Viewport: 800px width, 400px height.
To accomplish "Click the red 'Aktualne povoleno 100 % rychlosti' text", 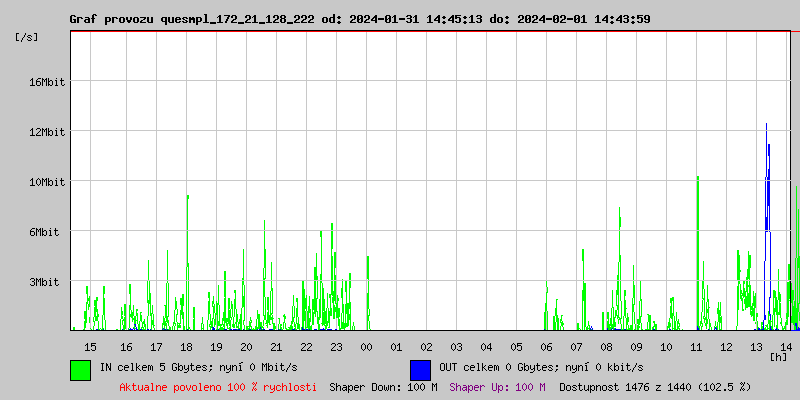I will [x=218, y=386].
